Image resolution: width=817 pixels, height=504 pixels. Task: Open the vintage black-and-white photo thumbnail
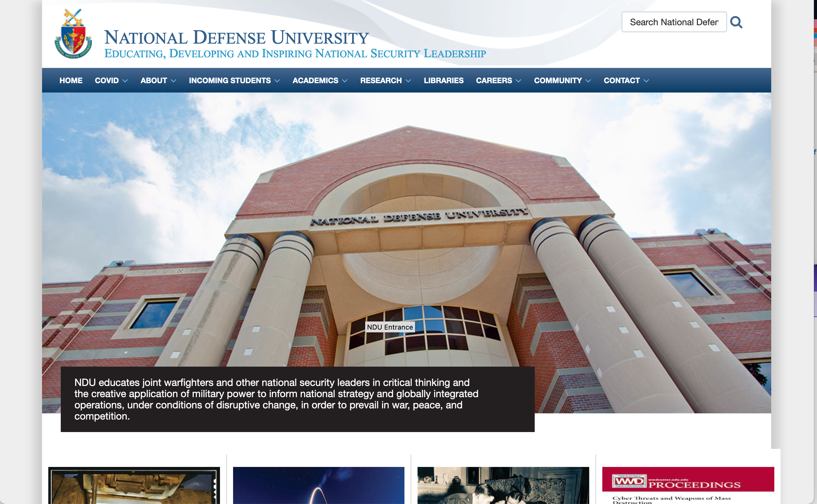503,485
